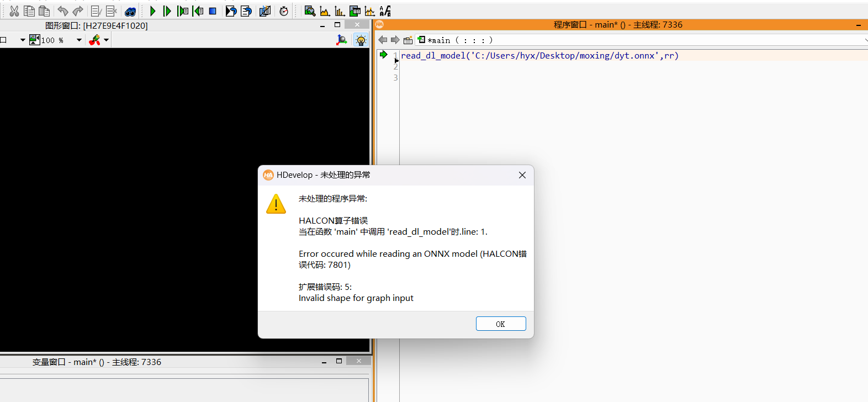
Task: Close the graphics window 图形窗口
Action: [357, 25]
